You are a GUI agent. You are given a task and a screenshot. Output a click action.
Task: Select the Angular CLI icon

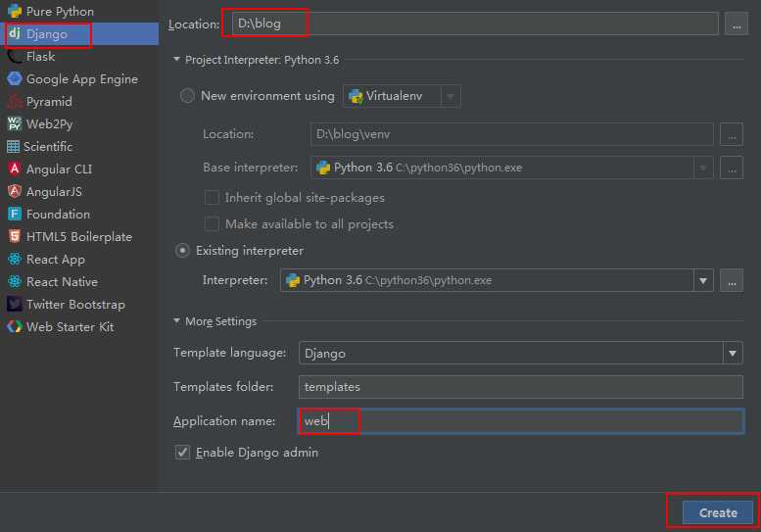15,169
